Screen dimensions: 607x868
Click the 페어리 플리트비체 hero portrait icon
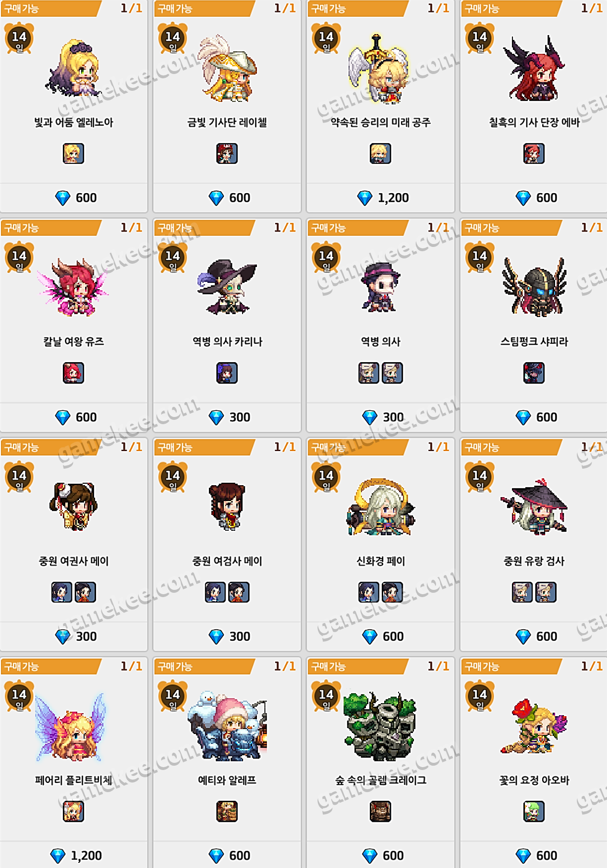coord(73,811)
